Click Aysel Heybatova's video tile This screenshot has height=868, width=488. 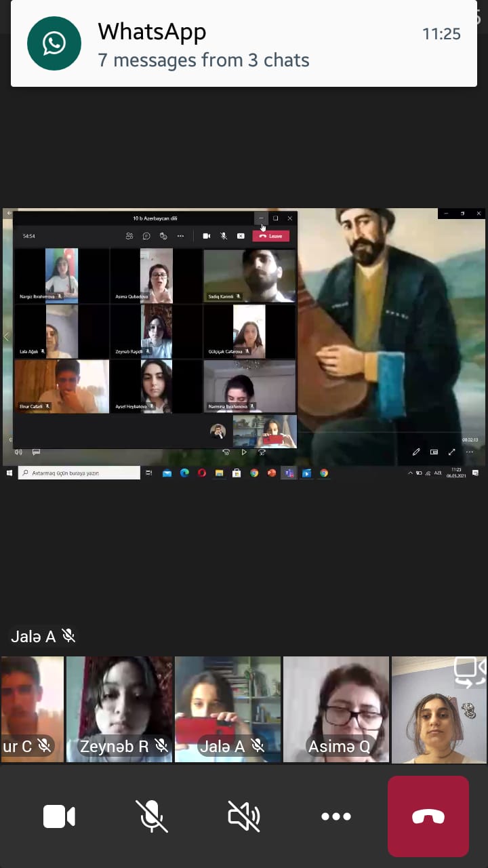(x=156, y=387)
